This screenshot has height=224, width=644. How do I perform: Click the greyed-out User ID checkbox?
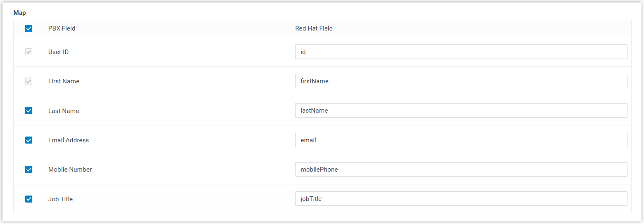(x=29, y=52)
